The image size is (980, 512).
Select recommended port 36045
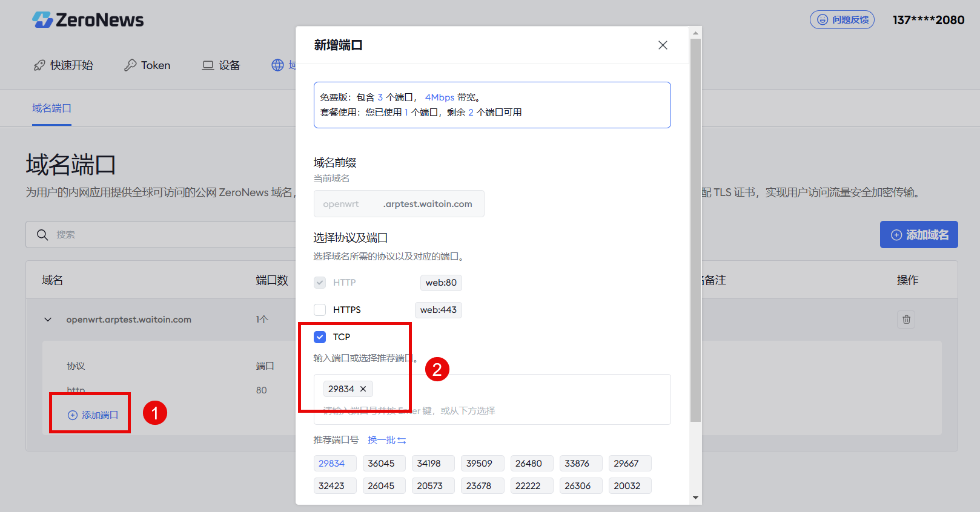[384, 464]
